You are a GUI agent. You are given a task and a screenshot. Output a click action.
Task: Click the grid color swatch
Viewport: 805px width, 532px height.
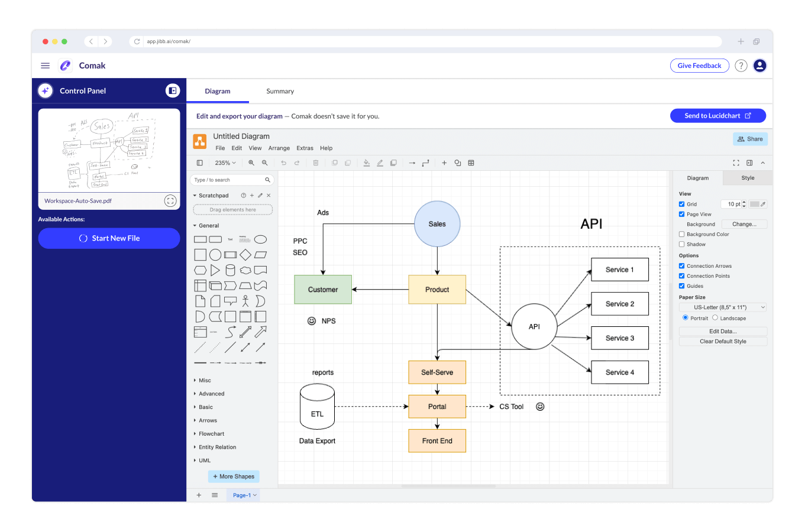point(755,205)
